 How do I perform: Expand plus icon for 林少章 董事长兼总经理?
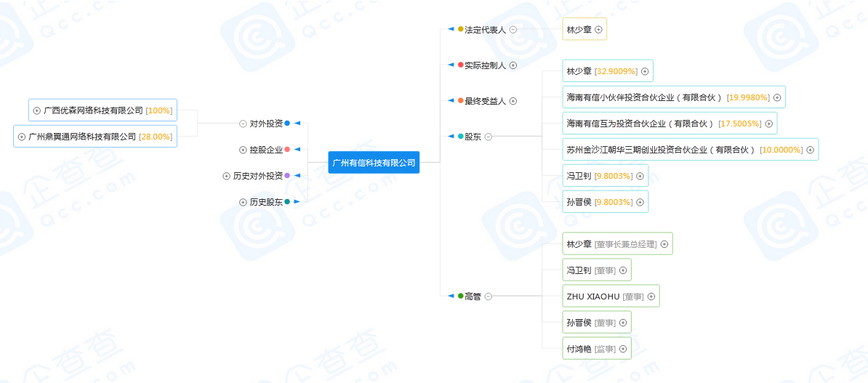[665, 244]
